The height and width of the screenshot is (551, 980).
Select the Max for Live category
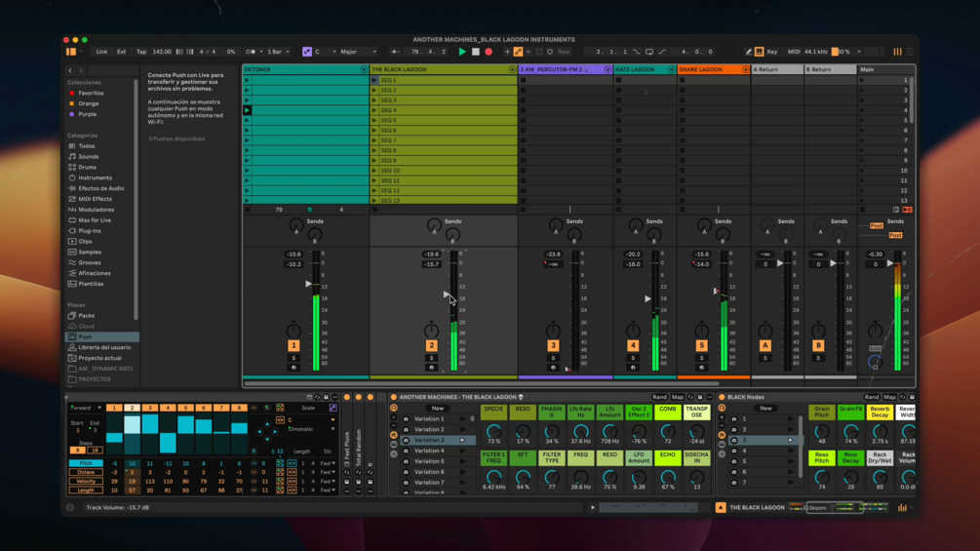pyautogui.click(x=95, y=219)
